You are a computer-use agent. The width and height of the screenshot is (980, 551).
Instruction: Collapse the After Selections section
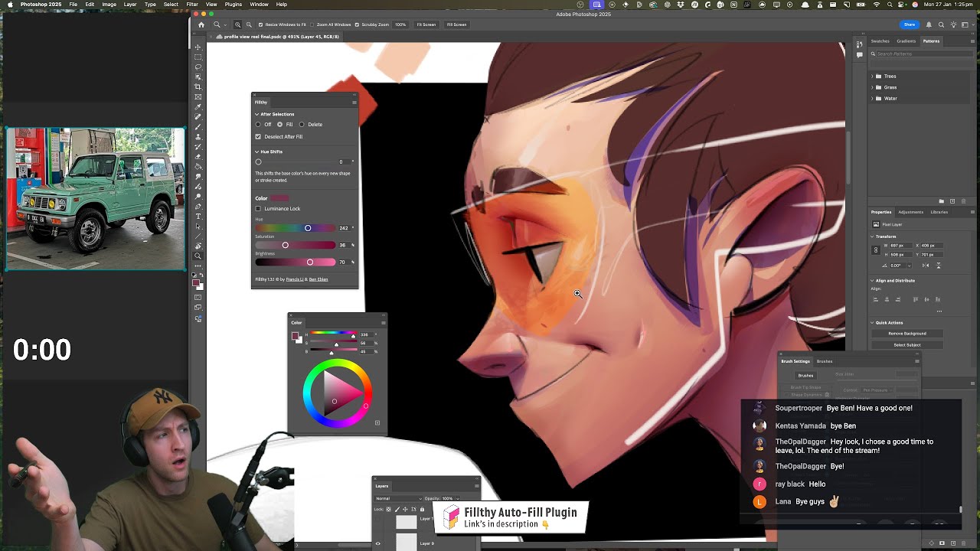tap(257, 114)
